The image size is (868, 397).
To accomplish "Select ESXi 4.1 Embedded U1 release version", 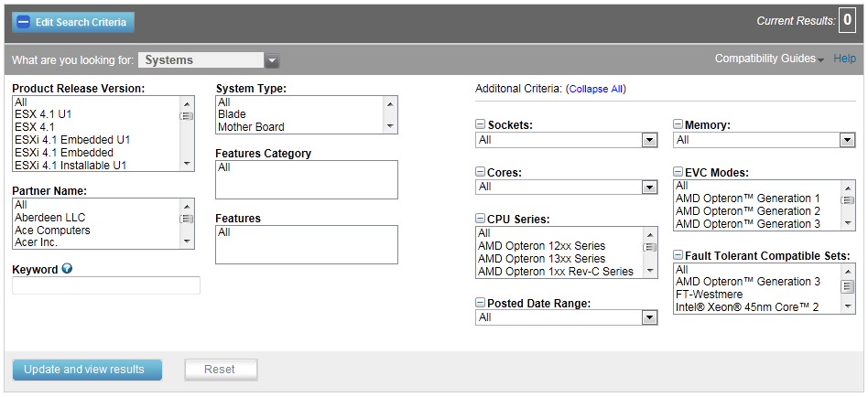I will [72, 140].
